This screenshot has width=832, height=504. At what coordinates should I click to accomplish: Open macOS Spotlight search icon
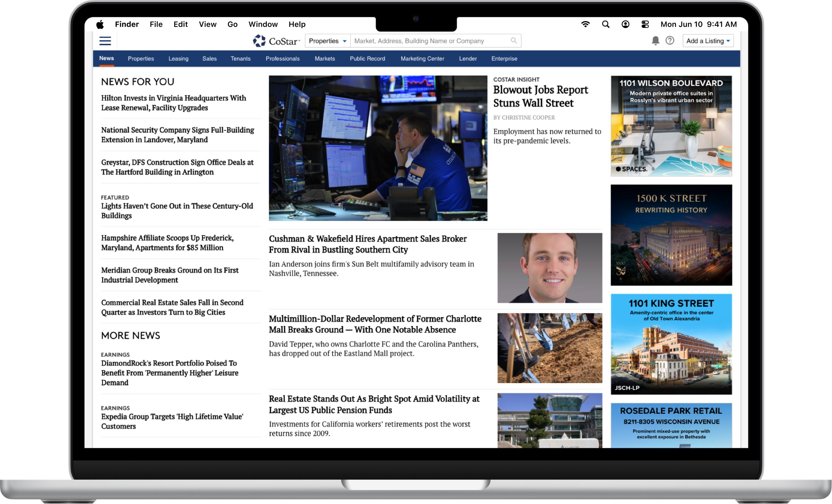[x=605, y=24]
